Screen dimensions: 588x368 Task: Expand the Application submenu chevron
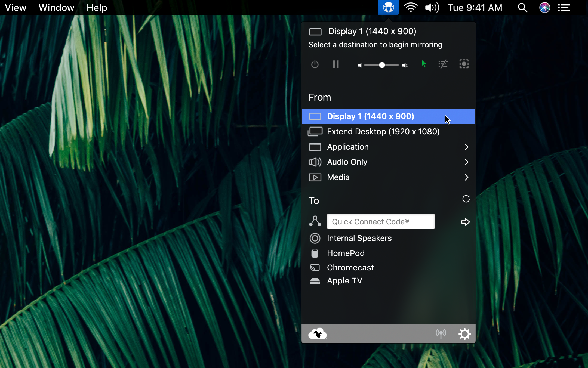pos(466,147)
